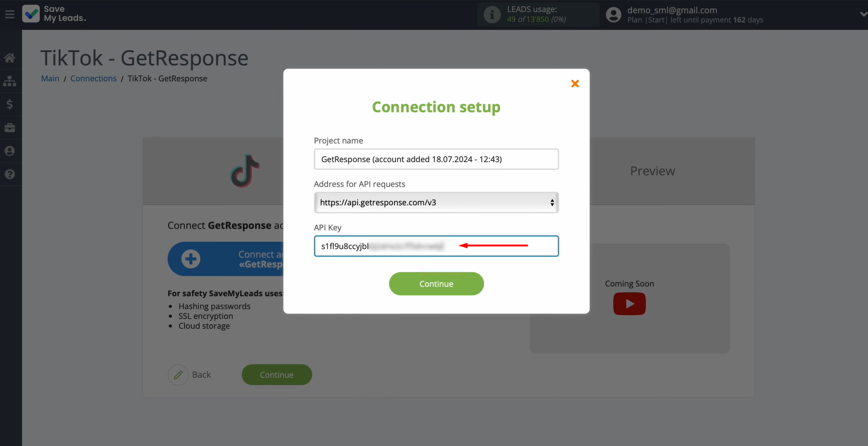
Task: Open the Help question mark icon
Action: click(10, 175)
